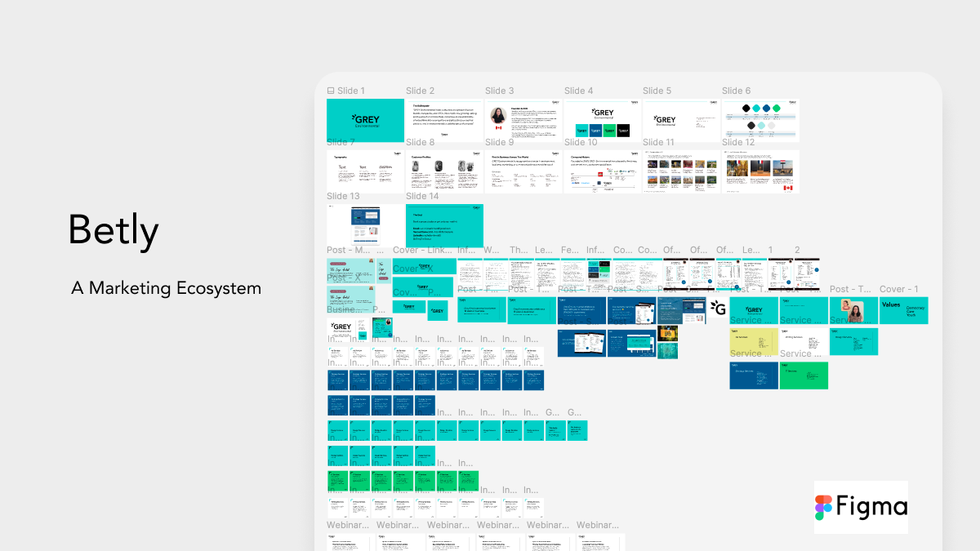Select the Slide 7 typography frame
Image resolution: width=980 pixels, height=551 pixels.
(365, 171)
